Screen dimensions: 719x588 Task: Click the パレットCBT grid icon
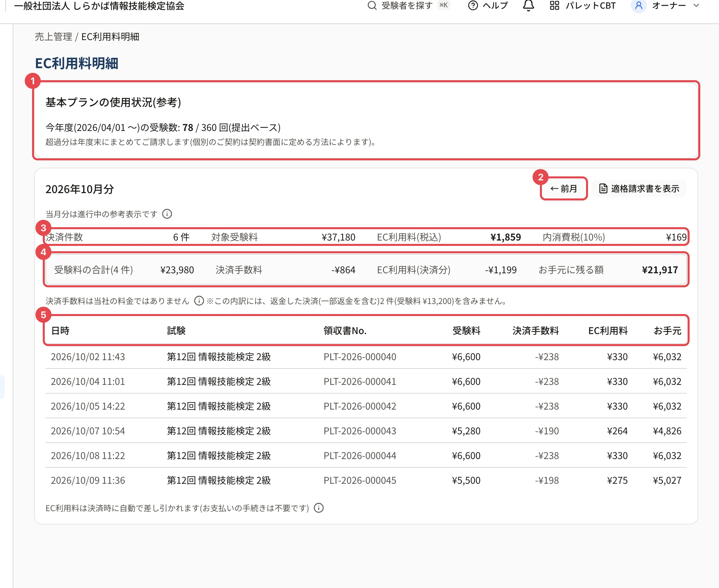click(x=554, y=5)
